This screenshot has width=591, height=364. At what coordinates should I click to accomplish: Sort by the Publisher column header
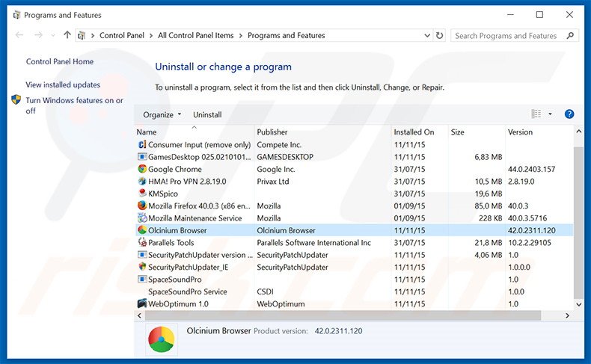pos(322,132)
